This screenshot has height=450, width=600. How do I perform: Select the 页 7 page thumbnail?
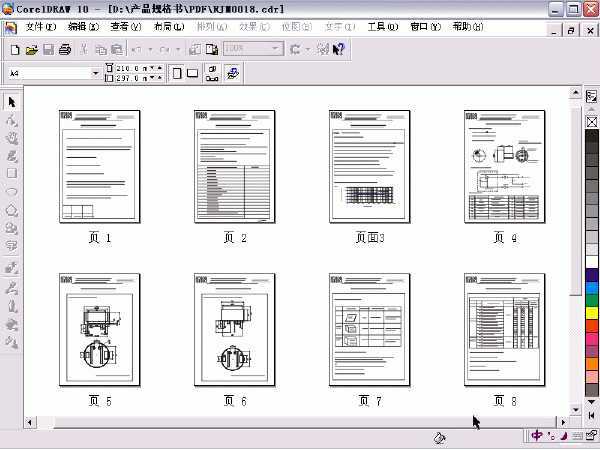[370, 329]
